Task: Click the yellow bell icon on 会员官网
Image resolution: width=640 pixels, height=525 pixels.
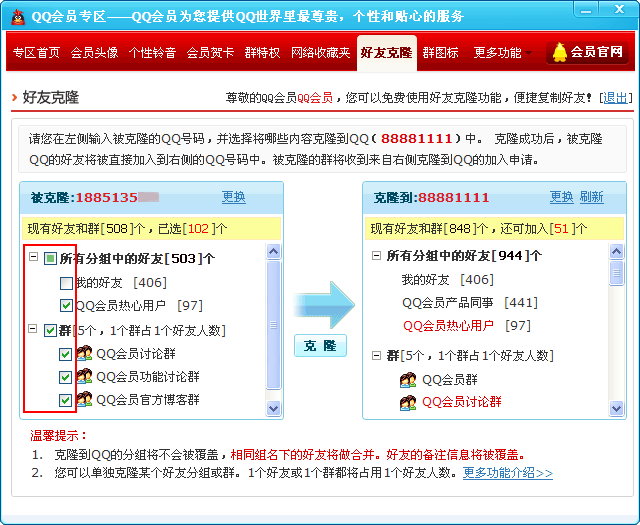Action: (560, 52)
